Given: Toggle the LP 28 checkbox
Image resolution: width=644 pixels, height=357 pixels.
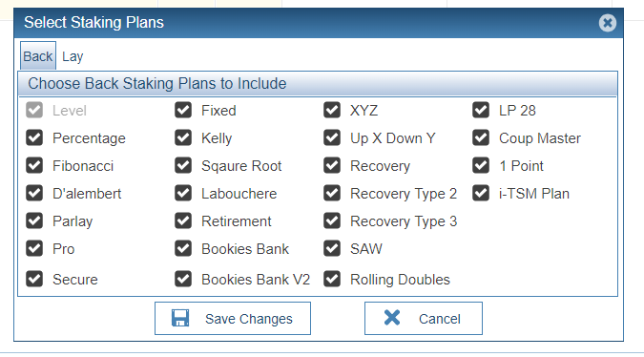Looking at the screenshot, I should (x=481, y=110).
